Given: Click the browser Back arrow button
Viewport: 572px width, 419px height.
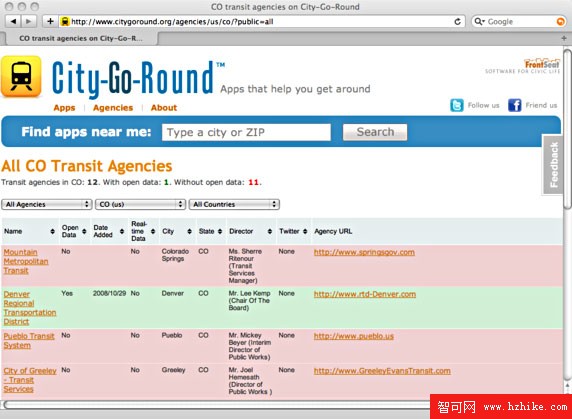Looking at the screenshot, I should point(13,22).
